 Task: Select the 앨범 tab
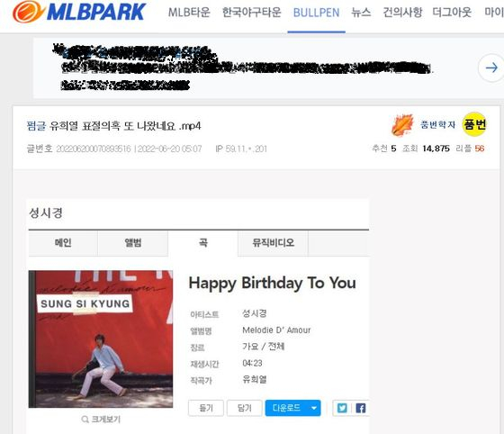click(133, 243)
